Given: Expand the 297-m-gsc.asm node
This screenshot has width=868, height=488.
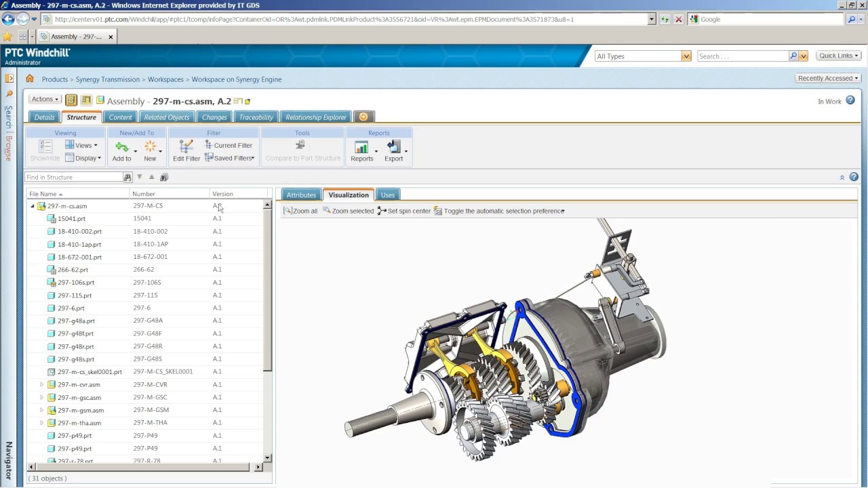Looking at the screenshot, I should [41, 397].
